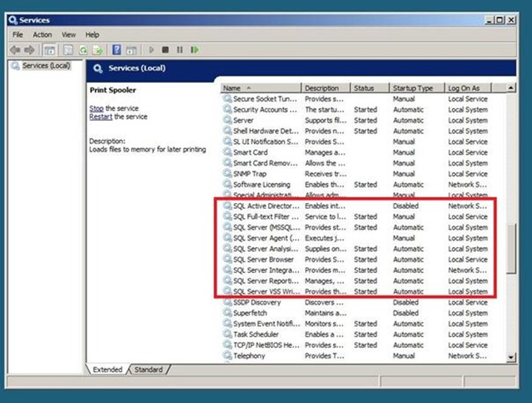The width and height of the screenshot is (532, 403).
Task: Click the Forward arrow toolbar button
Action: pos(29,50)
